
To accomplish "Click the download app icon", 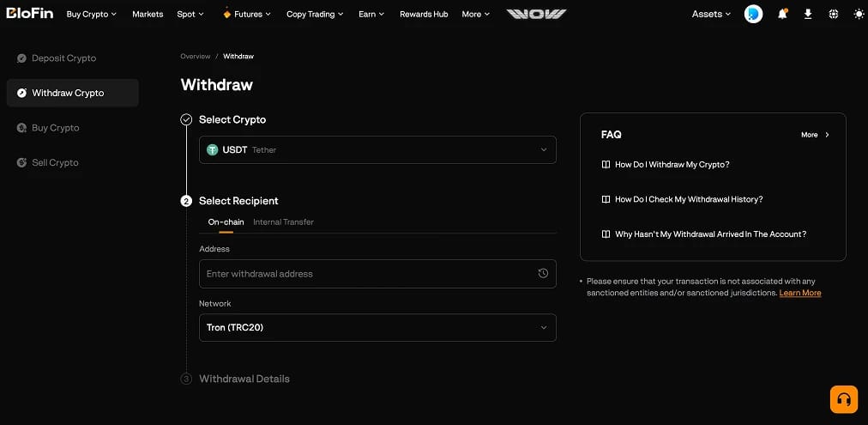I will pos(808,14).
